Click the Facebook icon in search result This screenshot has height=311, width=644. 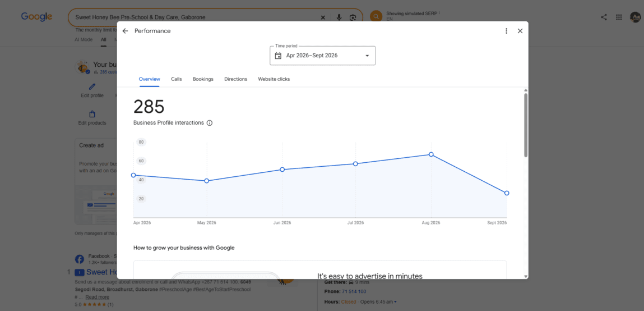coord(79,259)
